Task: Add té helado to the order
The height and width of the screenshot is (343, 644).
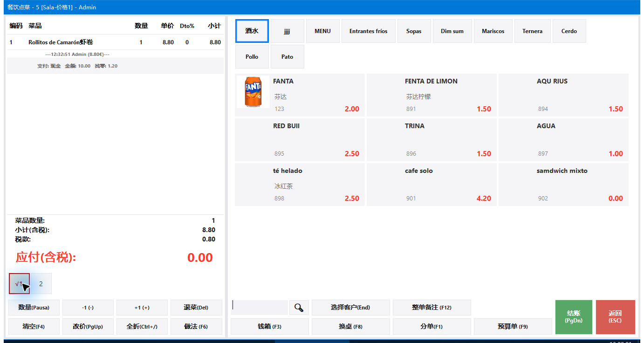Action: (300, 185)
